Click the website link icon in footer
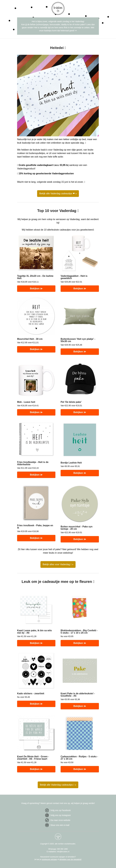 (x=47, y=820)
